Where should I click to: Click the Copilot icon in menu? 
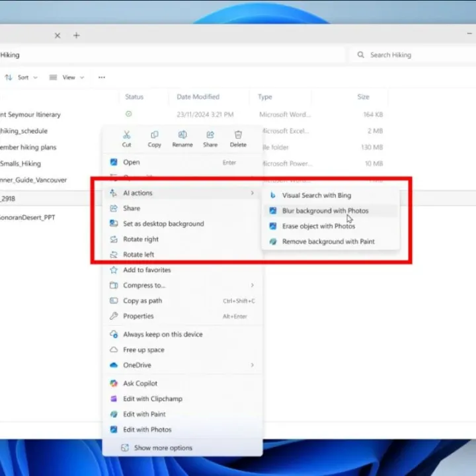tap(114, 383)
